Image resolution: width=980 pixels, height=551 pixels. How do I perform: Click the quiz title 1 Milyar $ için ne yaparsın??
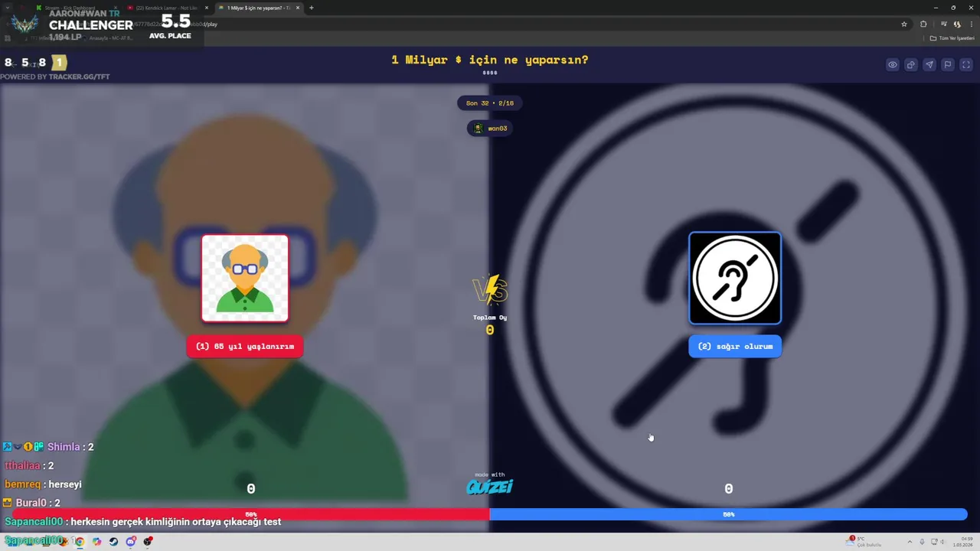point(490,60)
